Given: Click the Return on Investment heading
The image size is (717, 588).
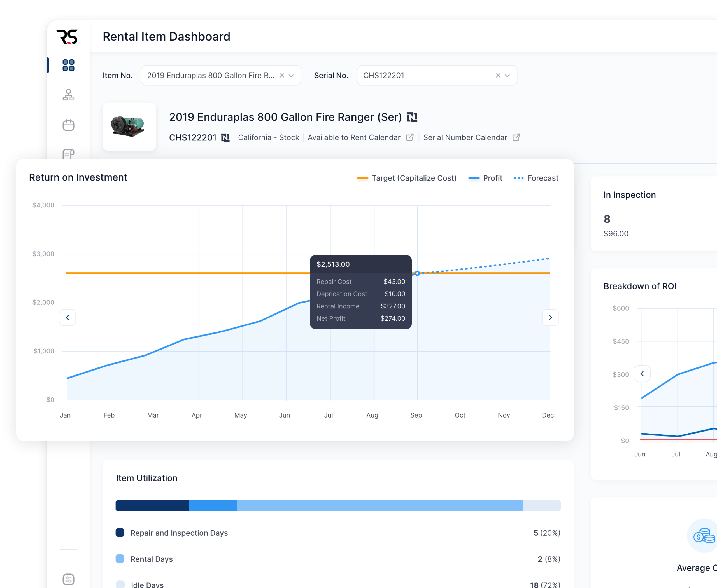Looking at the screenshot, I should 78,177.
